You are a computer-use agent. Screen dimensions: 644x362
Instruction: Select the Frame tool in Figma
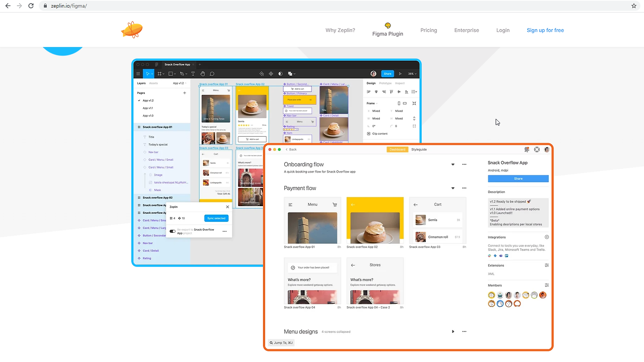(159, 74)
